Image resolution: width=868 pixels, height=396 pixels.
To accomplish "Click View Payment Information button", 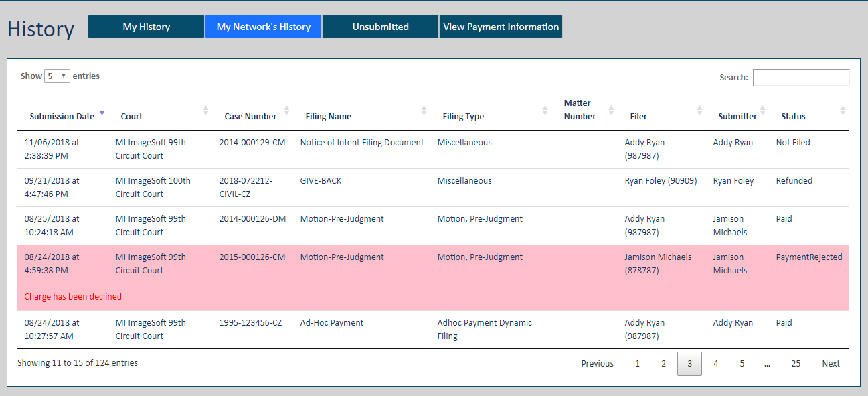I will pyautogui.click(x=501, y=27).
